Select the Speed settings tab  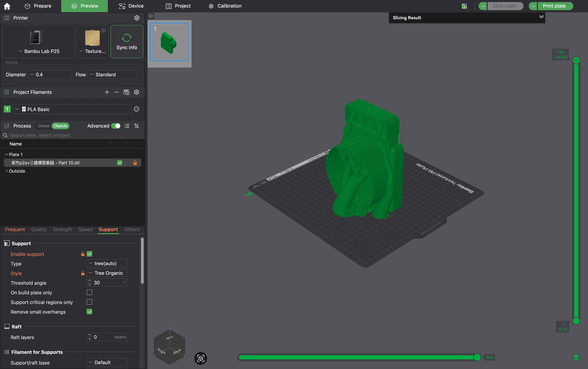[85, 229]
